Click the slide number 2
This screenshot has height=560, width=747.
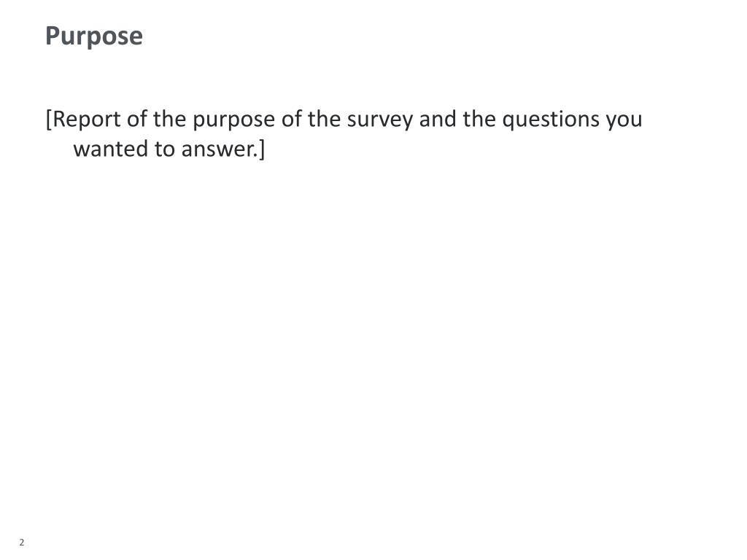tap(21, 542)
